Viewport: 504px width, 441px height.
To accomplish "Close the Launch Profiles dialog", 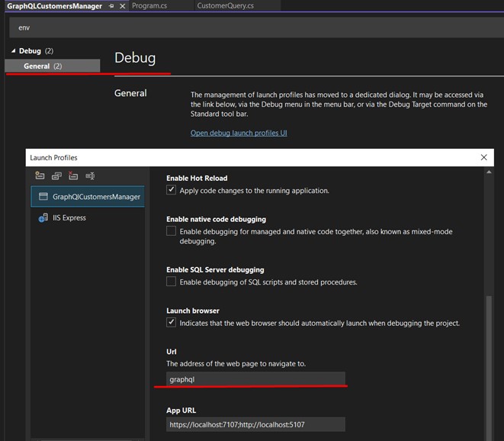I will coord(483,157).
